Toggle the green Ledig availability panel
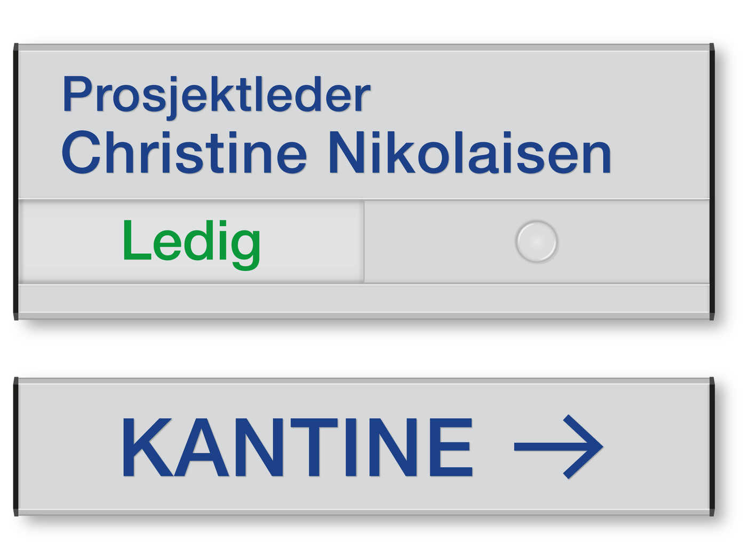Screen dimensions: 747x560 tap(191, 242)
